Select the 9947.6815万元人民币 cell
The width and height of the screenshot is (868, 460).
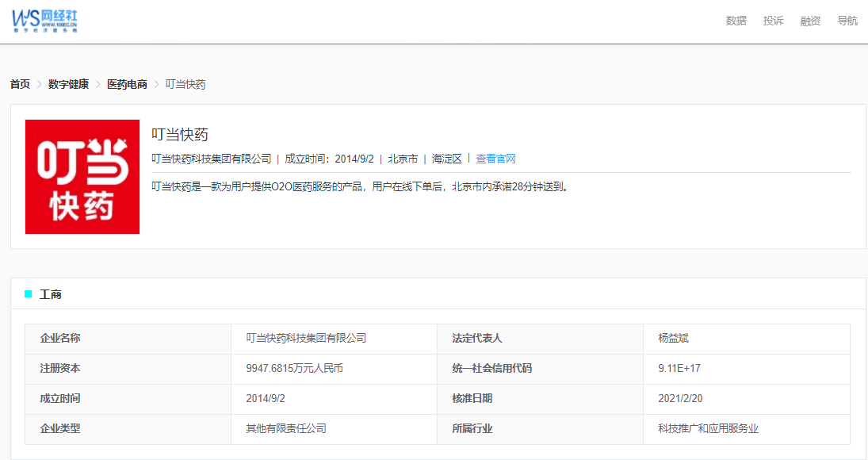tap(334, 369)
